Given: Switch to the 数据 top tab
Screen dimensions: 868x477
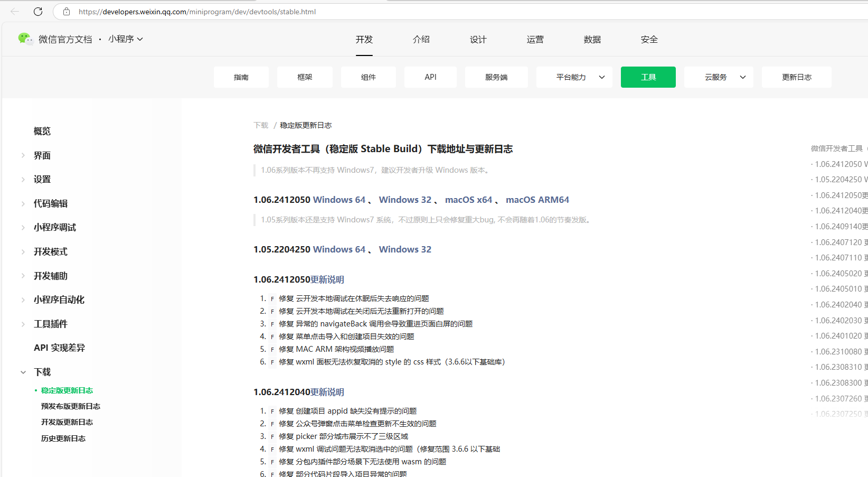Looking at the screenshot, I should (x=592, y=40).
